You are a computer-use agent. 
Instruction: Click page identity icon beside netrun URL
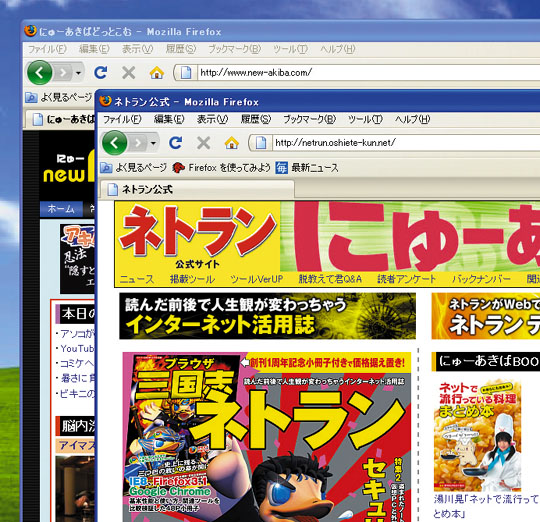[261, 143]
